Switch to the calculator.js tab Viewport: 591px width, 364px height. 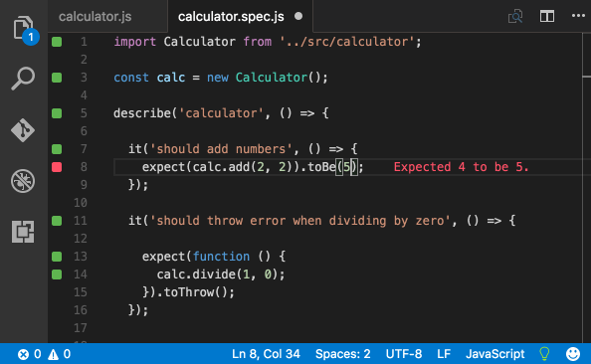click(x=95, y=17)
